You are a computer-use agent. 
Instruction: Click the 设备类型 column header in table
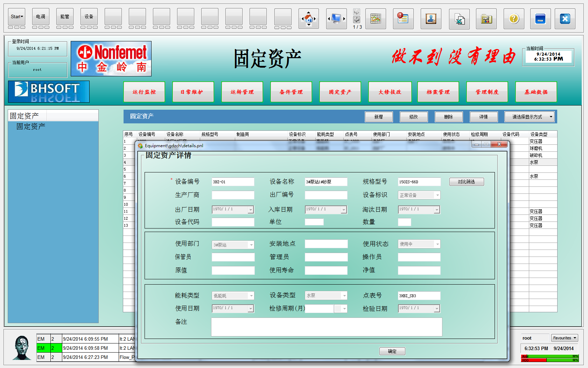click(543, 134)
